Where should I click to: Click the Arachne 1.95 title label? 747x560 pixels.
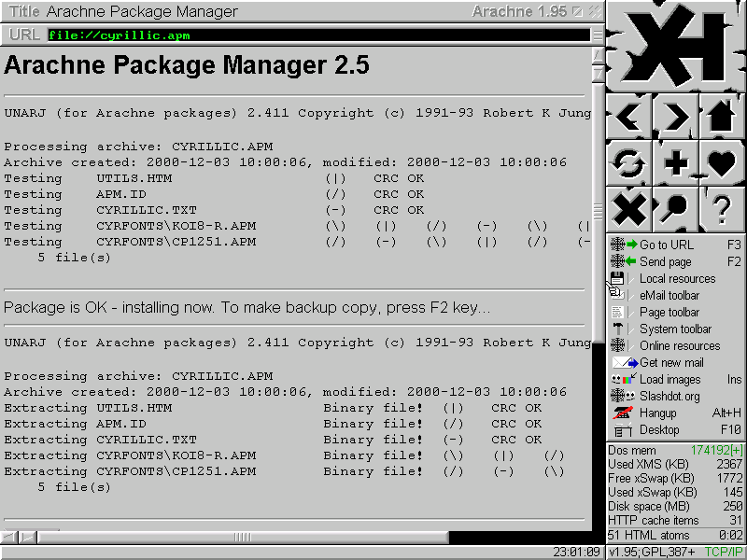click(x=519, y=11)
